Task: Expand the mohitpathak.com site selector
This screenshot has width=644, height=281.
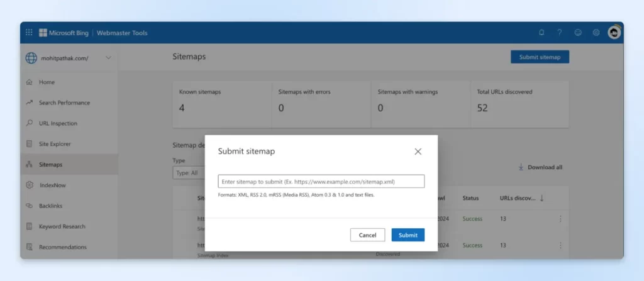Action: tap(108, 58)
